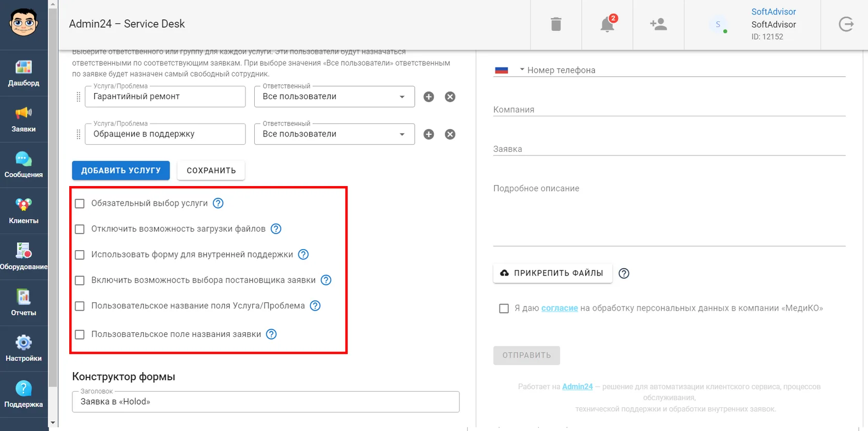Open Ответственный dropdown for Обращение в поддержку
Screen dimensions: 868x431
coord(334,134)
